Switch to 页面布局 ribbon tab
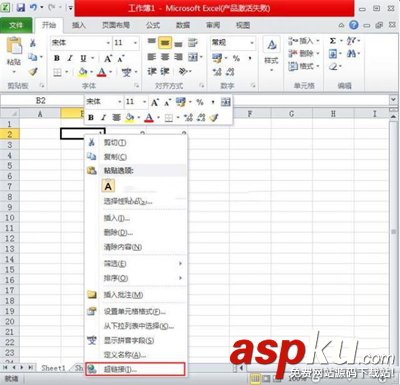The width and height of the screenshot is (400, 385). (x=116, y=25)
